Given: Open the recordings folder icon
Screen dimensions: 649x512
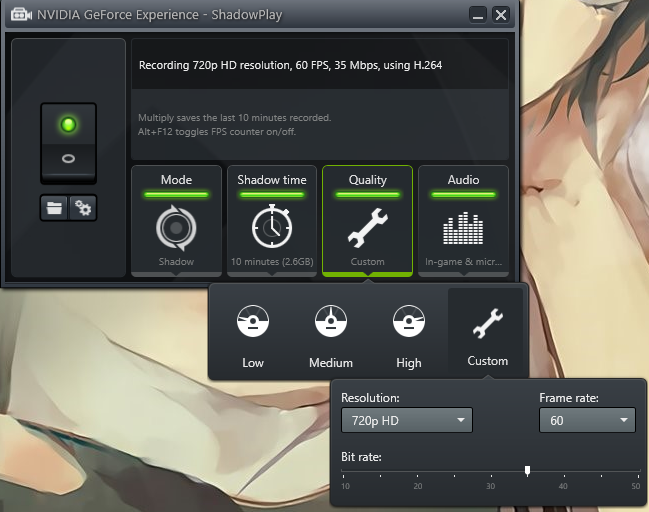Looking at the screenshot, I should 54,207.
